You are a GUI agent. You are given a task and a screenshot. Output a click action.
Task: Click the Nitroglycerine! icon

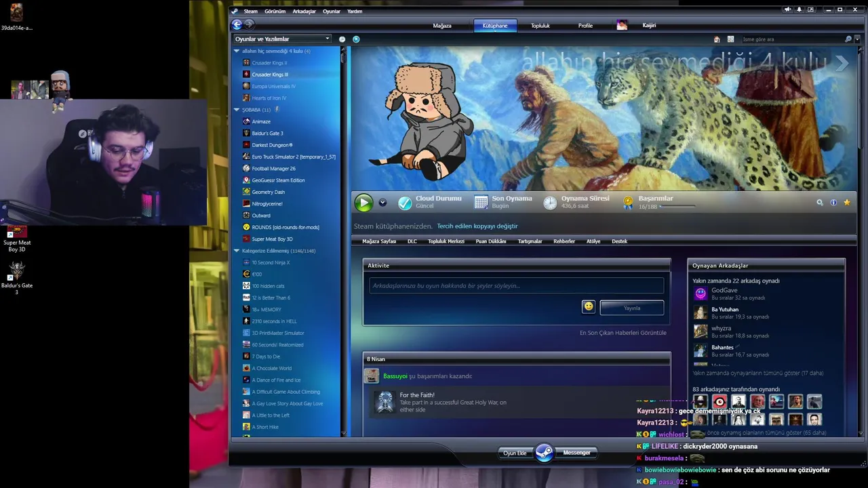[x=246, y=203]
